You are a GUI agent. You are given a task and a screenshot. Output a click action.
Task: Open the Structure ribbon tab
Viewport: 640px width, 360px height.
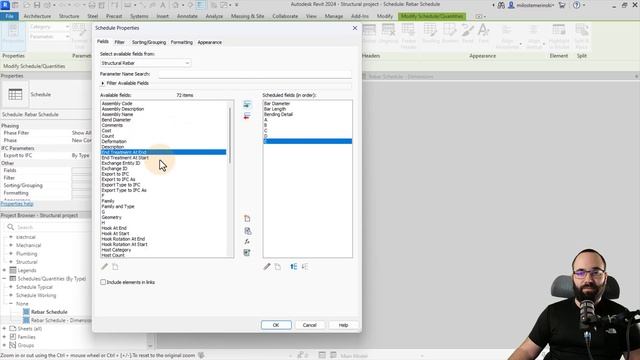69,16
